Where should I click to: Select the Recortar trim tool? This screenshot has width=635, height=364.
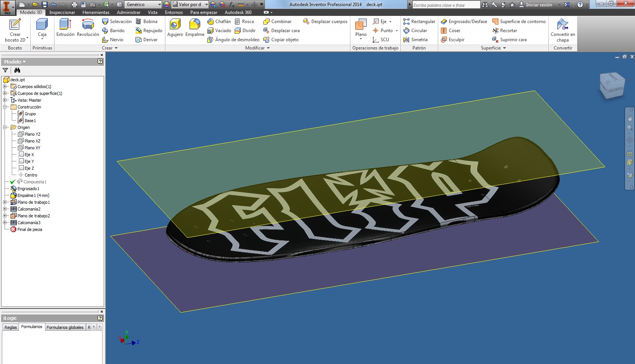504,31
